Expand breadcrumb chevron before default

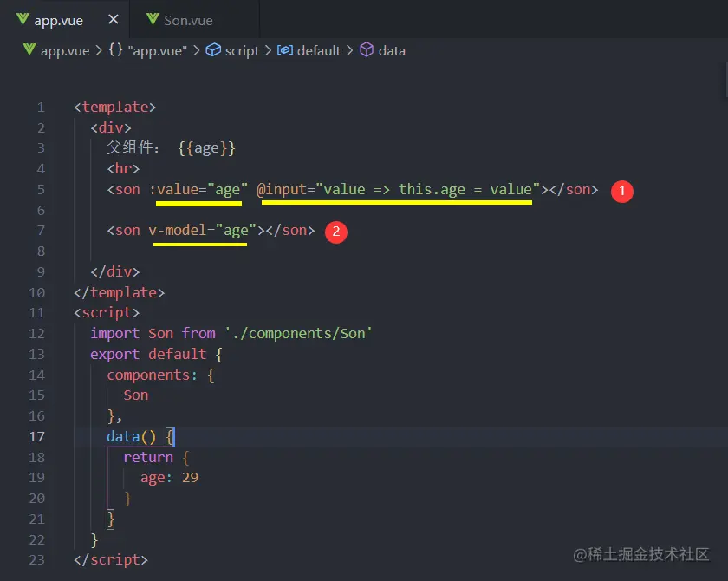pyautogui.click(x=268, y=50)
